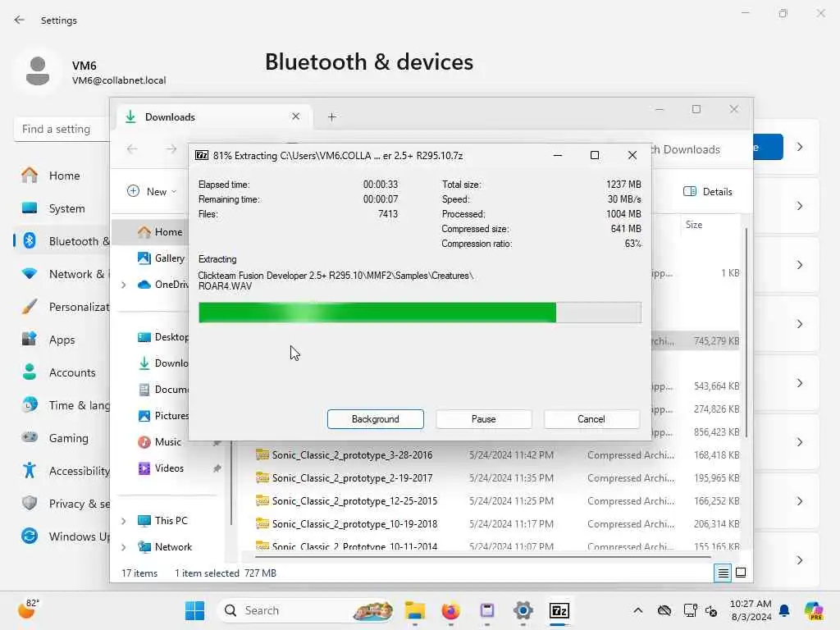Click the pin icon beside Videos

point(217,468)
